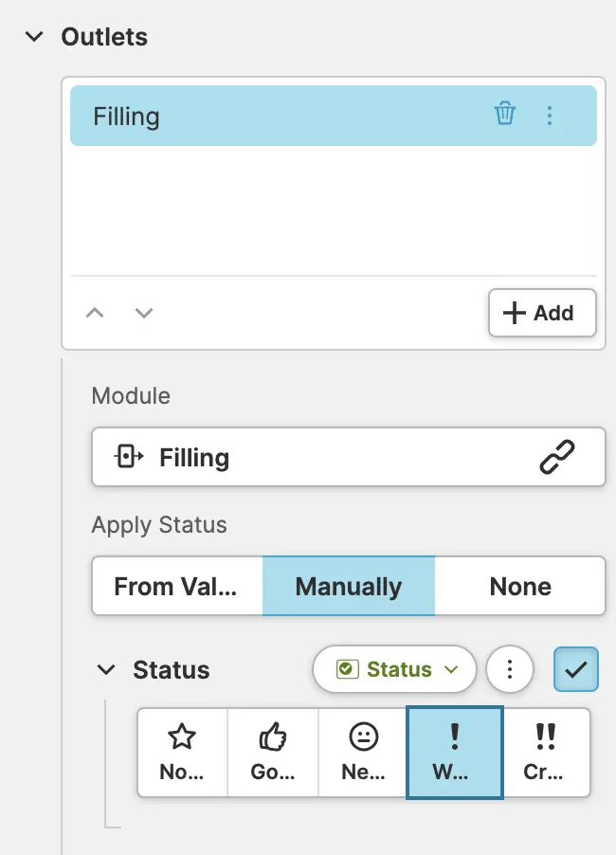The width and height of the screenshot is (616, 855).
Task: Delete the Filling outlet with trash icon
Action: click(x=505, y=116)
